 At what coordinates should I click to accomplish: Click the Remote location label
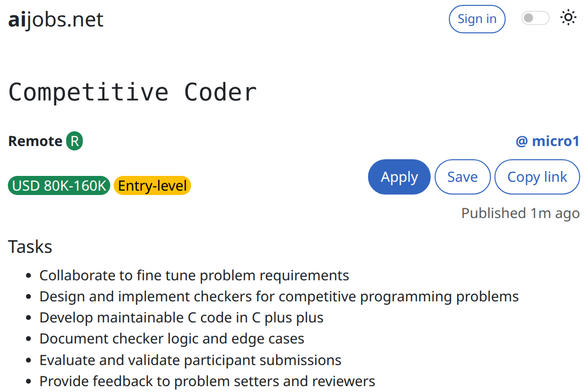[35, 141]
